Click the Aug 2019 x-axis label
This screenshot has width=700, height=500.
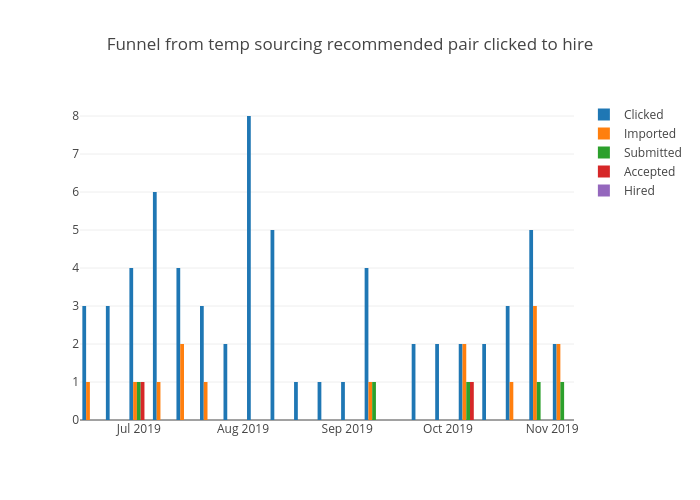(243, 429)
